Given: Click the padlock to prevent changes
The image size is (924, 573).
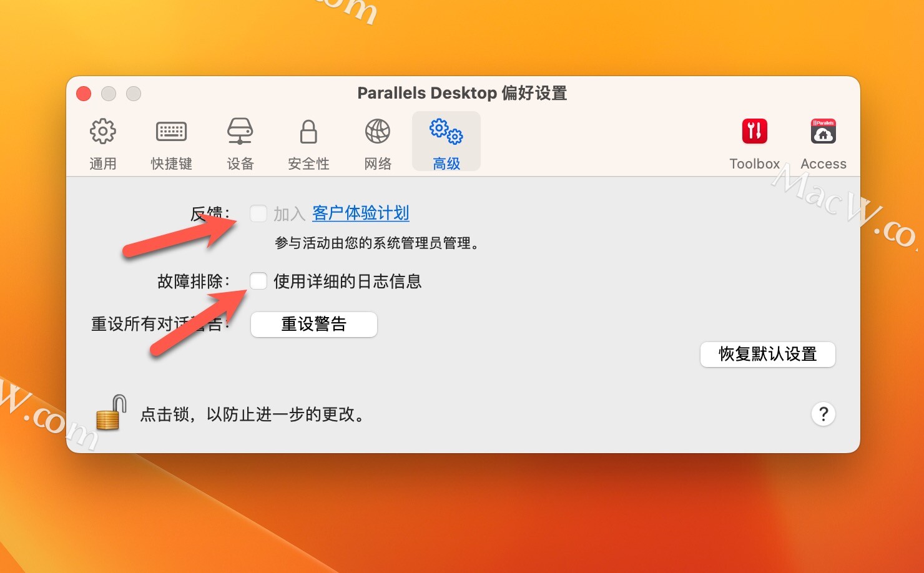Looking at the screenshot, I should (x=111, y=413).
